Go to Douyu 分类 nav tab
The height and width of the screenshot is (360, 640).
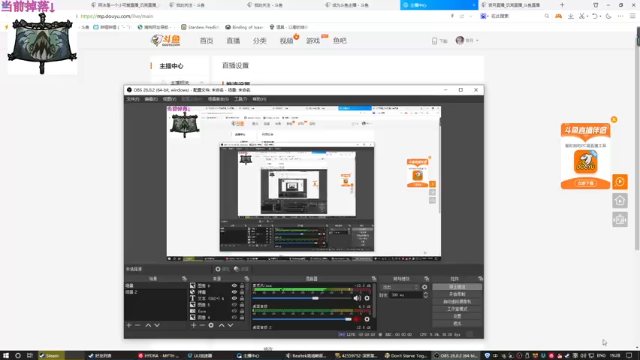pyautogui.click(x=260, y=41)
